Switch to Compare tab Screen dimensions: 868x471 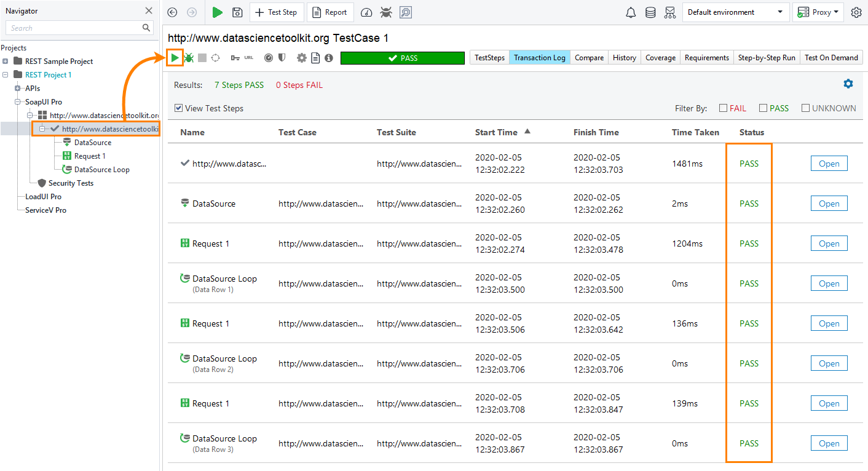[589, 58]
